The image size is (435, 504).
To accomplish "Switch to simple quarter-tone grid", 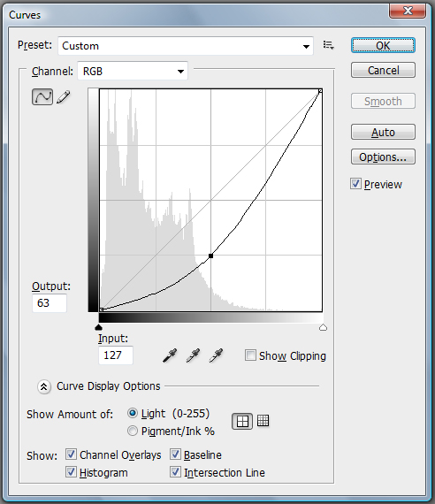I will [242, 421].
